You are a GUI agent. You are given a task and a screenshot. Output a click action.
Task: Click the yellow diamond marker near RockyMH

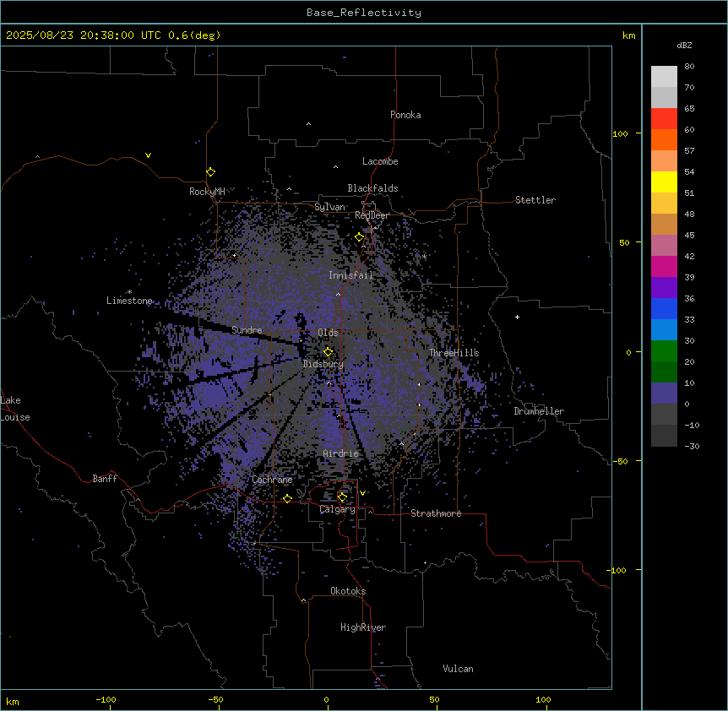pos(211,172)
